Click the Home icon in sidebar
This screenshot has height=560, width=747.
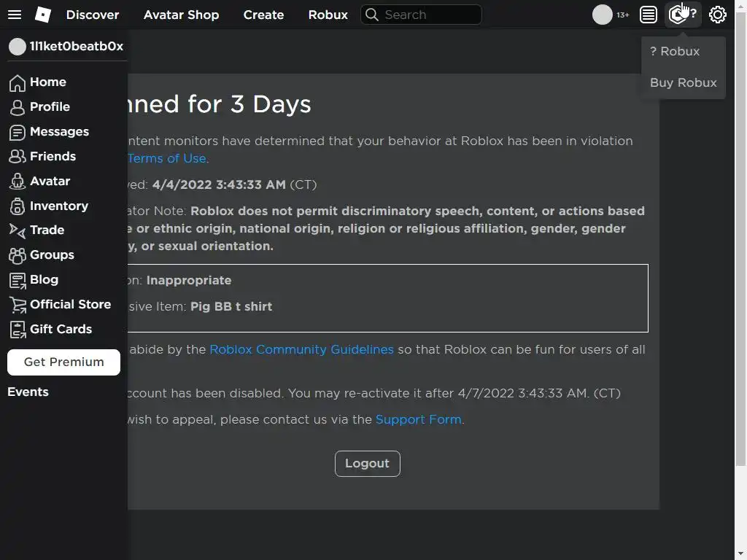(18, 82)
